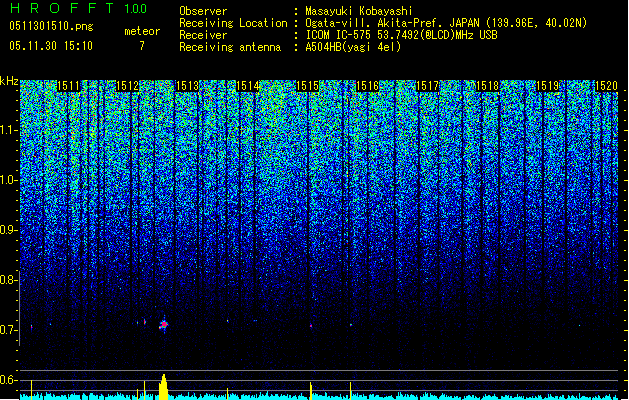Click the 1518 time marker
Image resolution: width=629 pixels, height=400 pixels.
488,86
